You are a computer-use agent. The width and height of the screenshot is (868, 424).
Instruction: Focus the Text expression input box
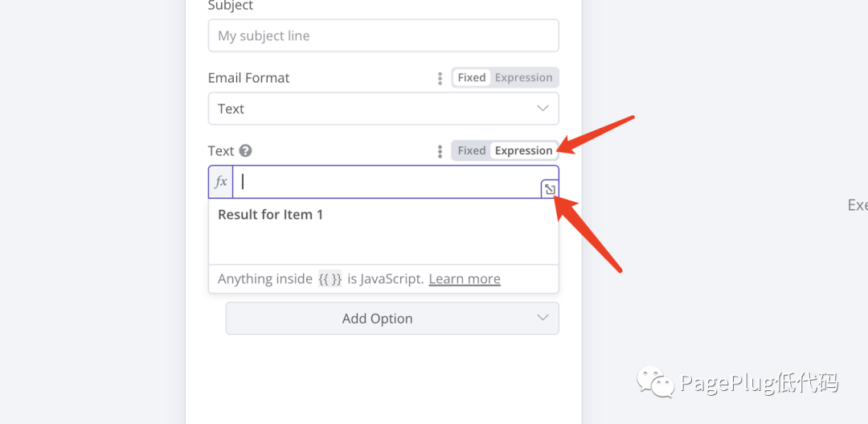(386, 182)
